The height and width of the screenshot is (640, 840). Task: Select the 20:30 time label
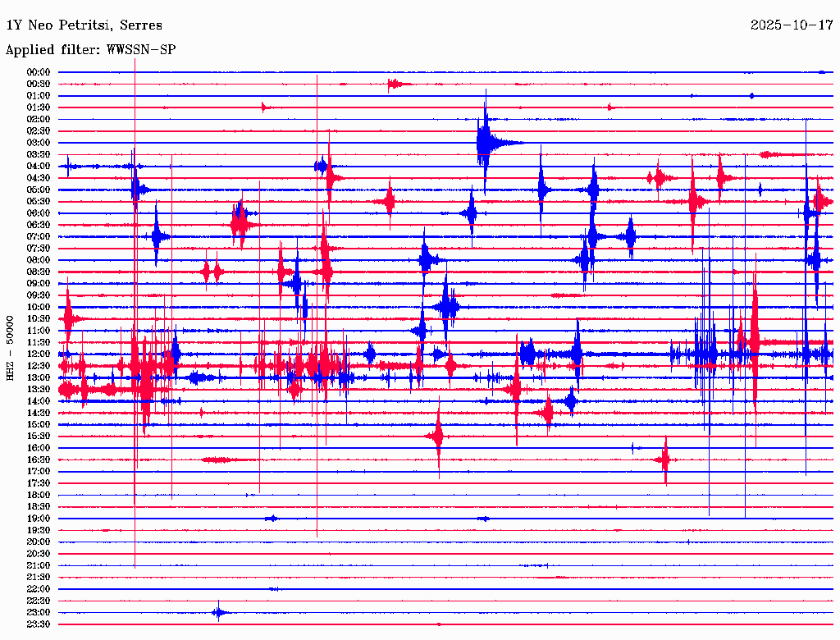coord(39,554)
